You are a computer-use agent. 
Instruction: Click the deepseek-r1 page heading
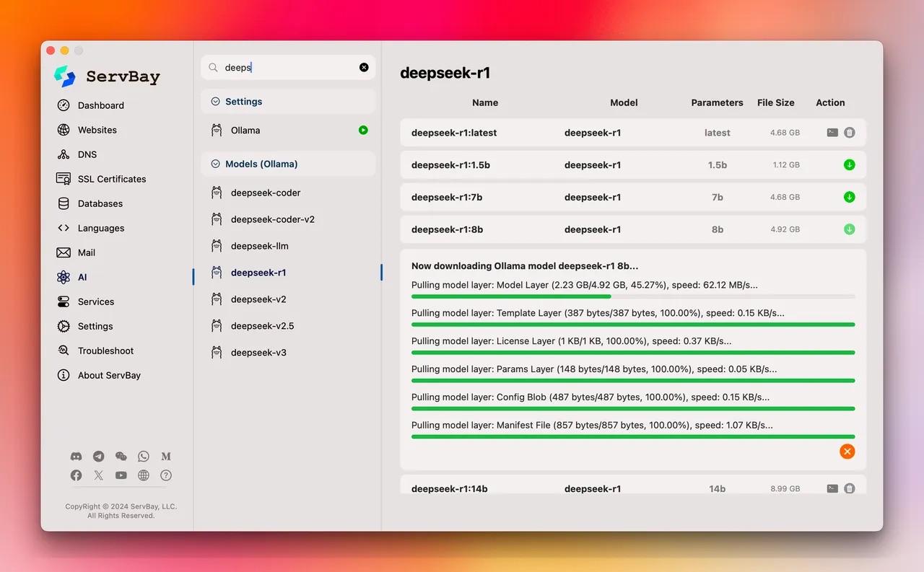click(x=445, y=72)
